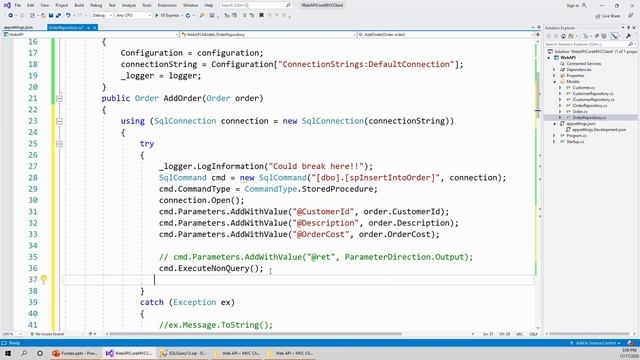Click the editor horizontal scrollbar
This screenshot has width=640, height=360.
coord(255,334)
